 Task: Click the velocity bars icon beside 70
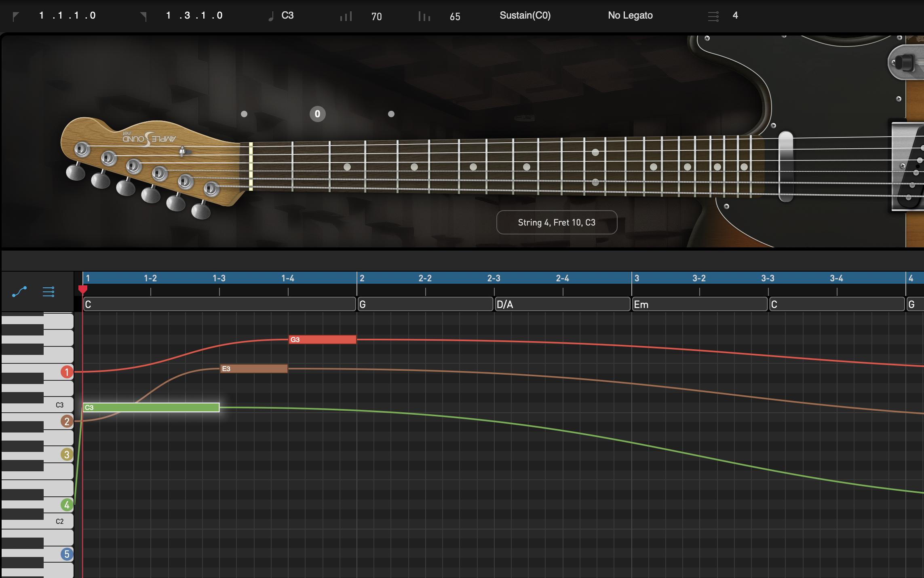pos(346,16)
